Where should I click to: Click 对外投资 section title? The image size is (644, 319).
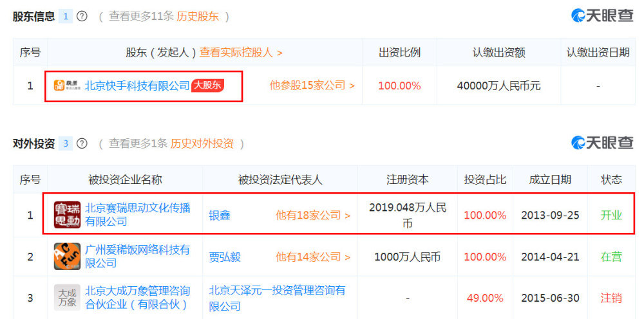[33, 143]
